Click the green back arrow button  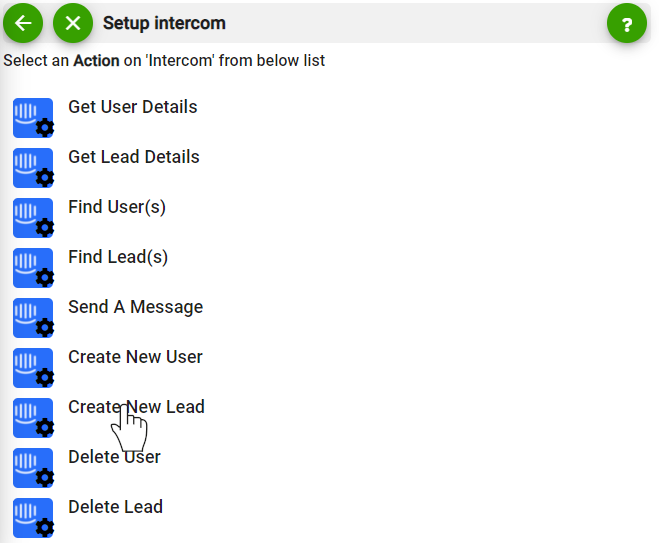tap(23, 23)
